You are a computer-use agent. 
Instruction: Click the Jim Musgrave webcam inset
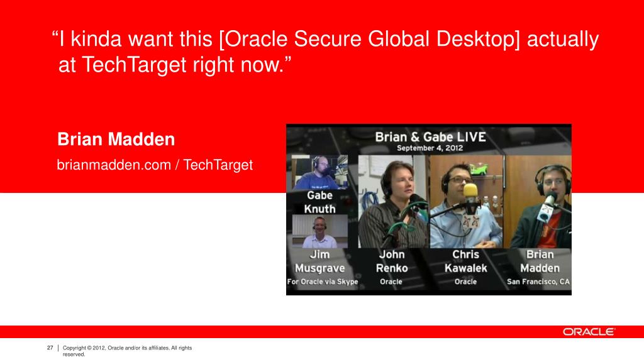(319, 231)
